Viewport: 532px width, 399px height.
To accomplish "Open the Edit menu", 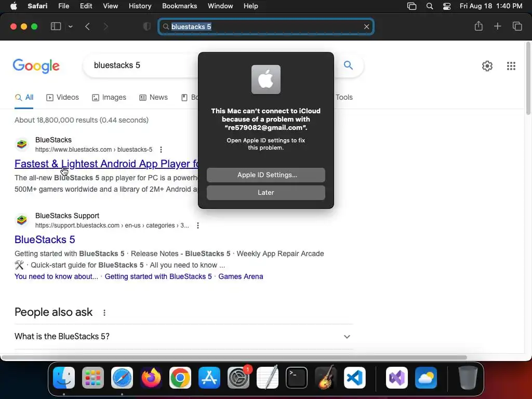I will (86, 6).
